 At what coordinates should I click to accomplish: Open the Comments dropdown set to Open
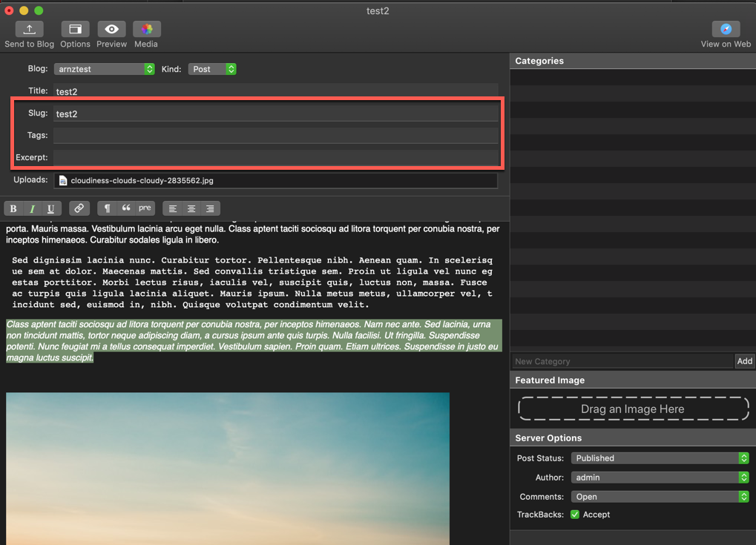[x=660, y=497]
